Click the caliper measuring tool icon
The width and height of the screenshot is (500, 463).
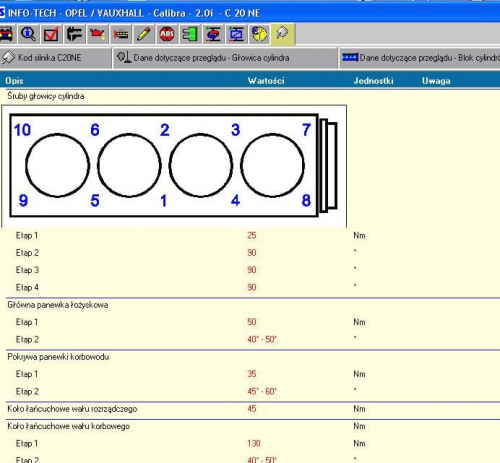click(x=74, y=34)
